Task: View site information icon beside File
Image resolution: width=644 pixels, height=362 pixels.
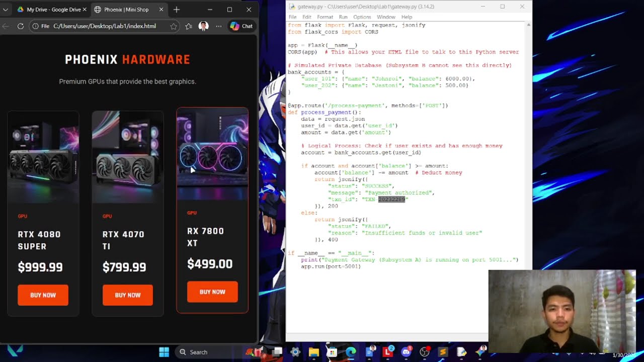Action: click(x=35, y=26)
